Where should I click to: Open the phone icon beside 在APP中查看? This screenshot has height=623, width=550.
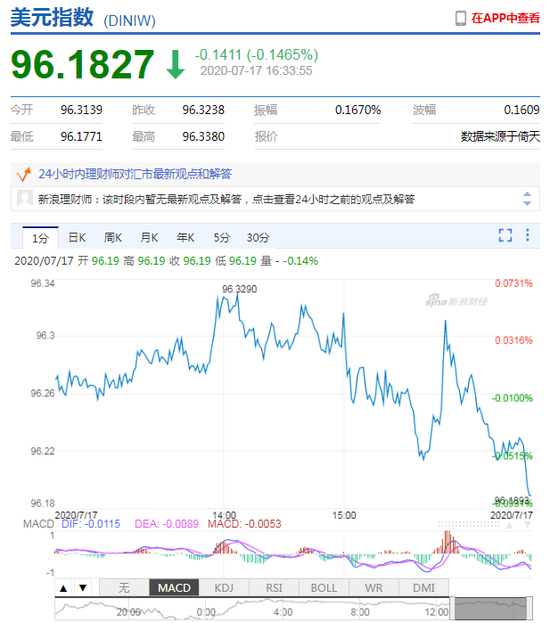(460, 18)
